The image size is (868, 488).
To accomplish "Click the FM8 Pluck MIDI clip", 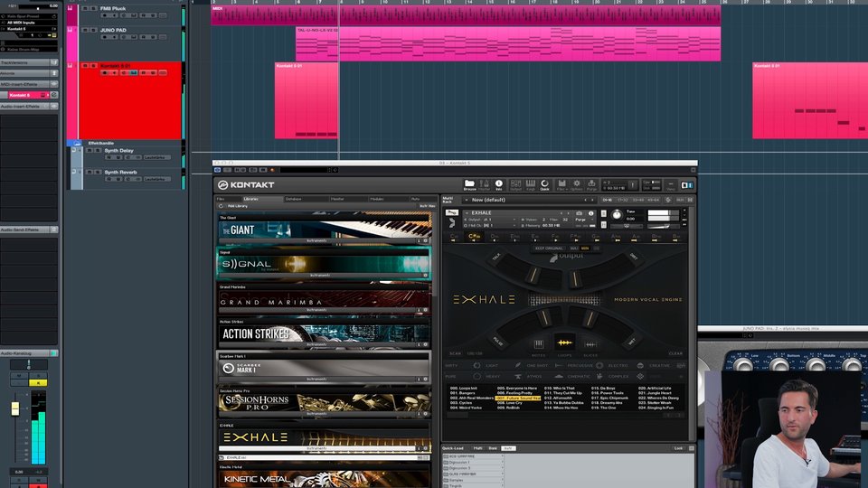I will 465,15.
